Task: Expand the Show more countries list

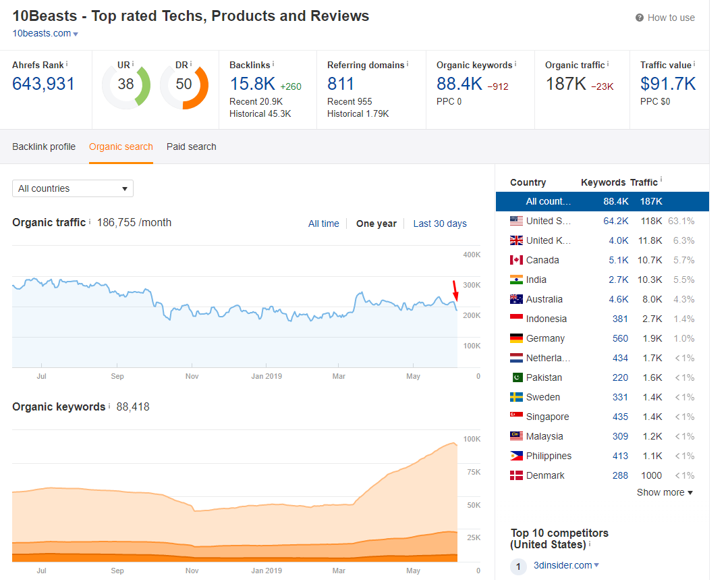Action: pyautogui.click(x=665, y=493)
